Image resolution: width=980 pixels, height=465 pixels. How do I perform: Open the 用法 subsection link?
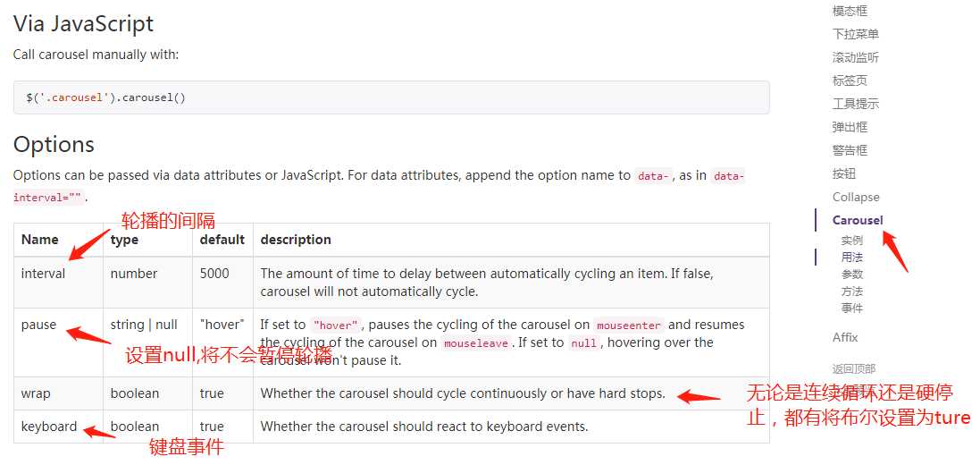point(852,258)
